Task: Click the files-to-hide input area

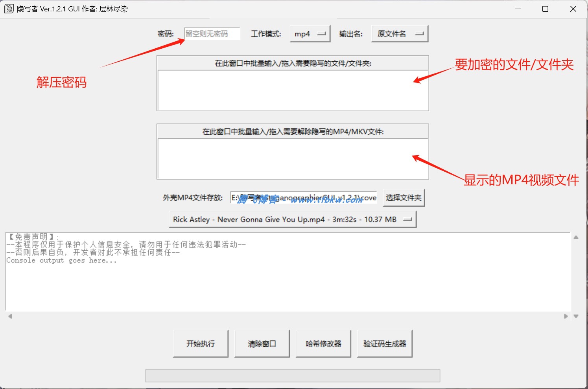Action: [293, 90]
